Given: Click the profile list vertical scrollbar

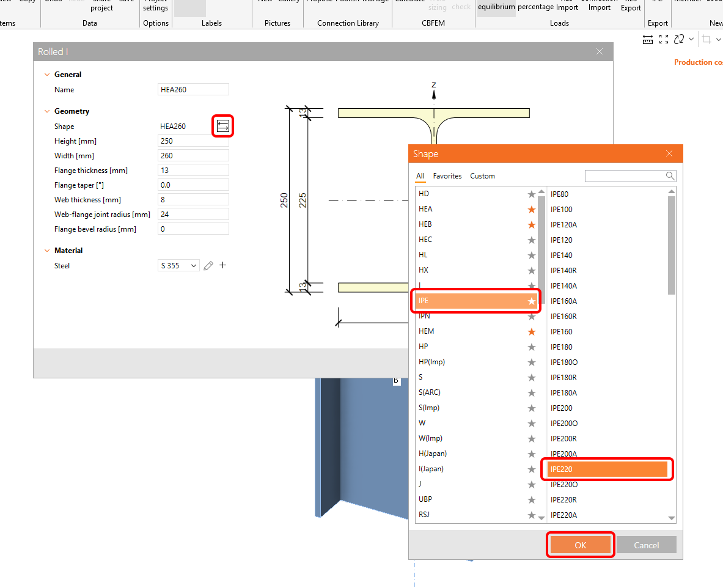Looking at the screenshot, I should (x=672, y=244).
